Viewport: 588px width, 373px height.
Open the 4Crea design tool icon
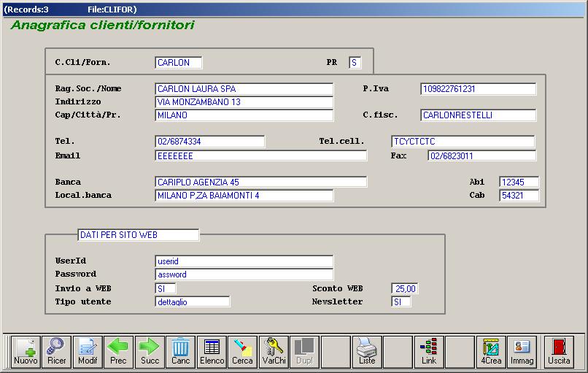point(491,352)
